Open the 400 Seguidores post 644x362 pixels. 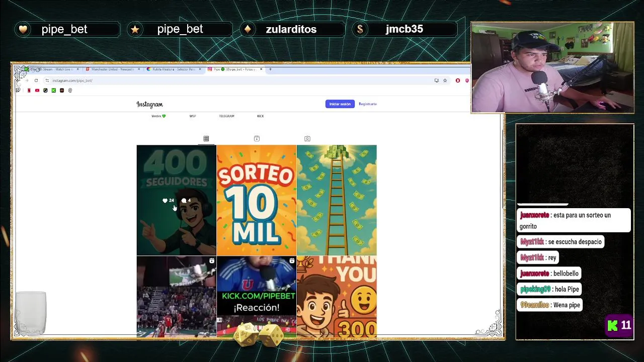coord(176,200)
